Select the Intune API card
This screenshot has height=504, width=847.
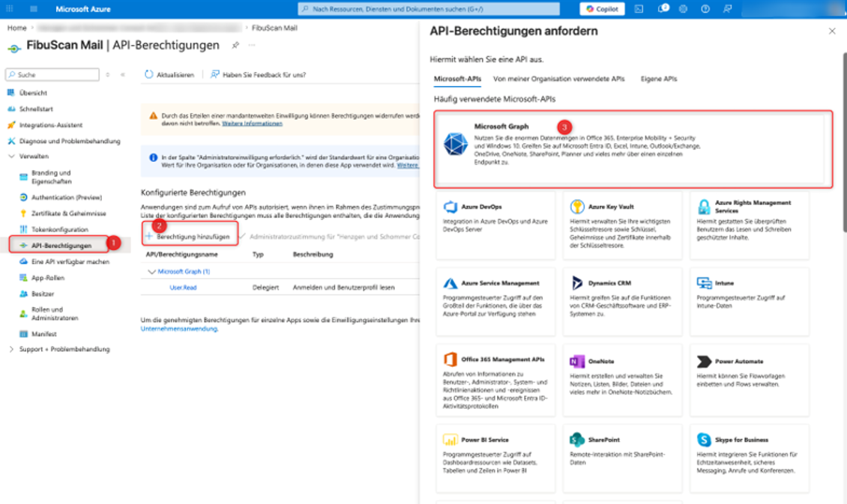coord(750,302)
